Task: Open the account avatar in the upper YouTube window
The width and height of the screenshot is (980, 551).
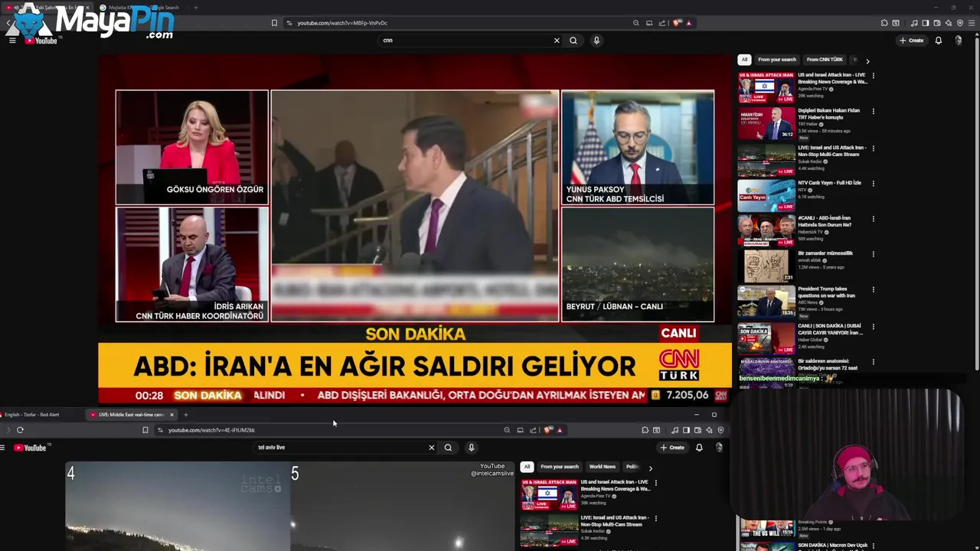Action: click(x=959, y=41)
